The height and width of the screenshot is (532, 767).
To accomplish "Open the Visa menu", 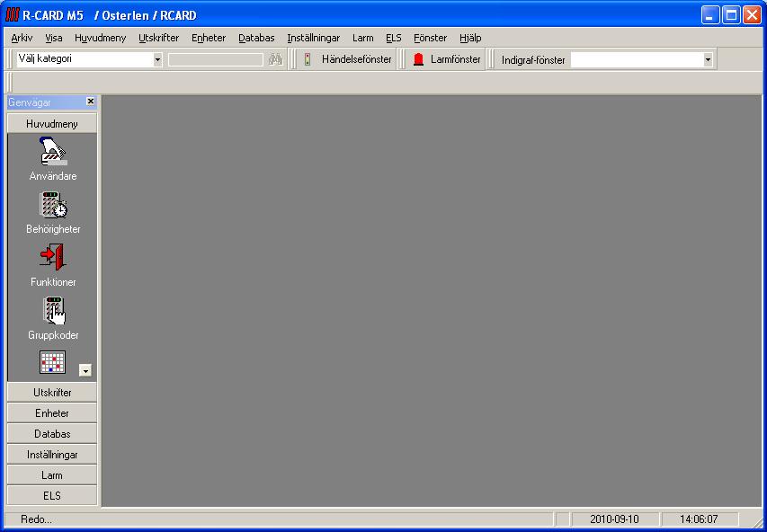I will point(54,38).
